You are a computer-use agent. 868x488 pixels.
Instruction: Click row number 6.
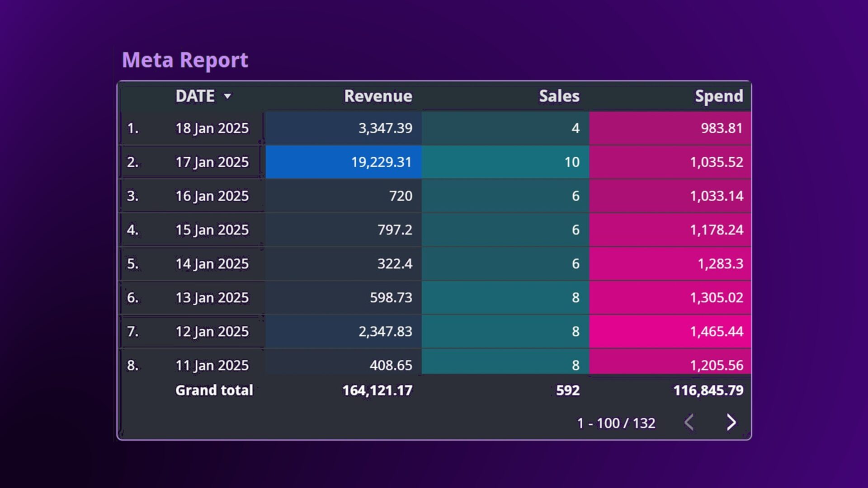(132, 298)
